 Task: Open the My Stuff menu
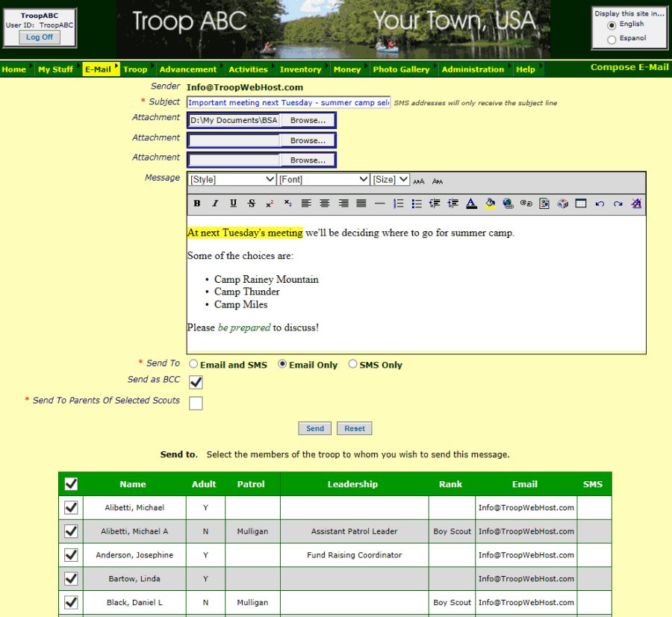coord(56,69)
